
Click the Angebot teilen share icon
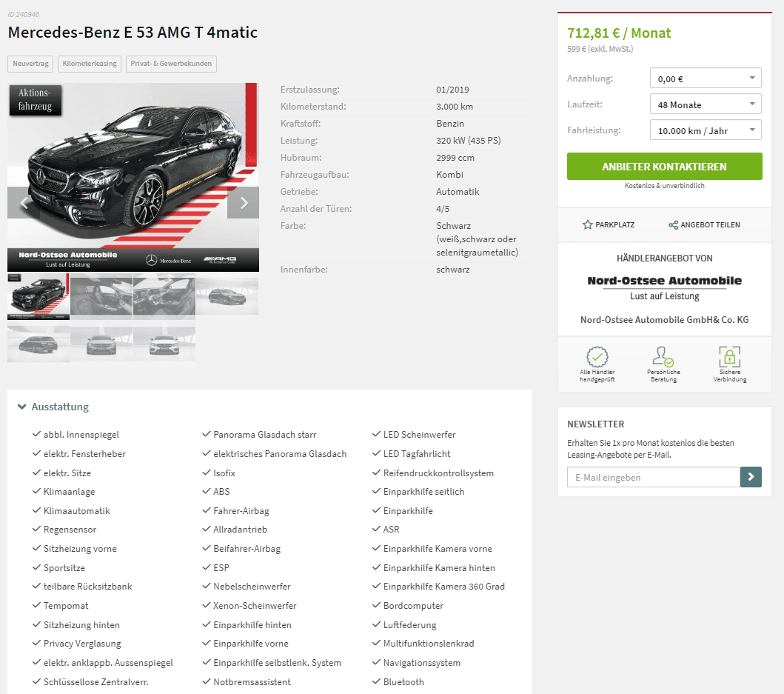coord(674,224)
